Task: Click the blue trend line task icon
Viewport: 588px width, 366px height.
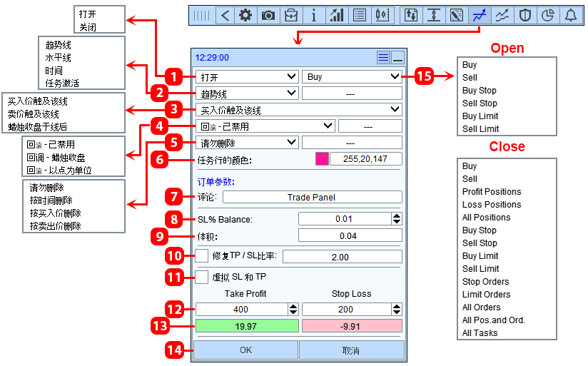Action: click(x=480, y=16)
